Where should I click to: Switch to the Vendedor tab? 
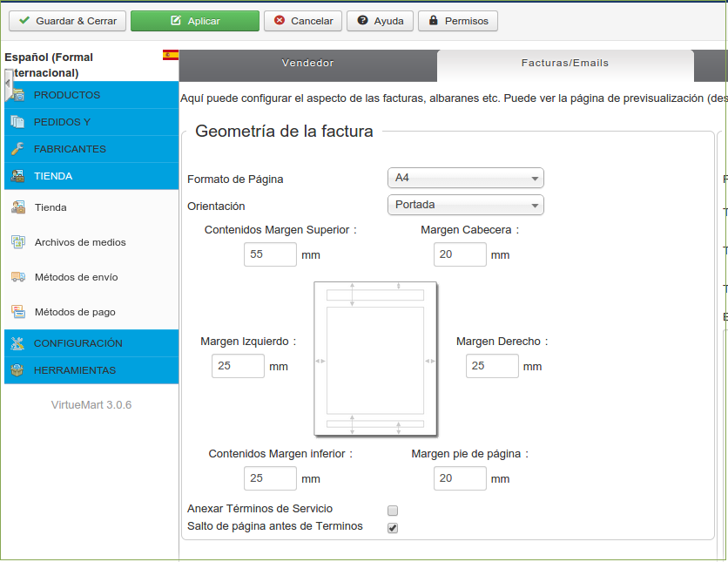tap(307, 65)
